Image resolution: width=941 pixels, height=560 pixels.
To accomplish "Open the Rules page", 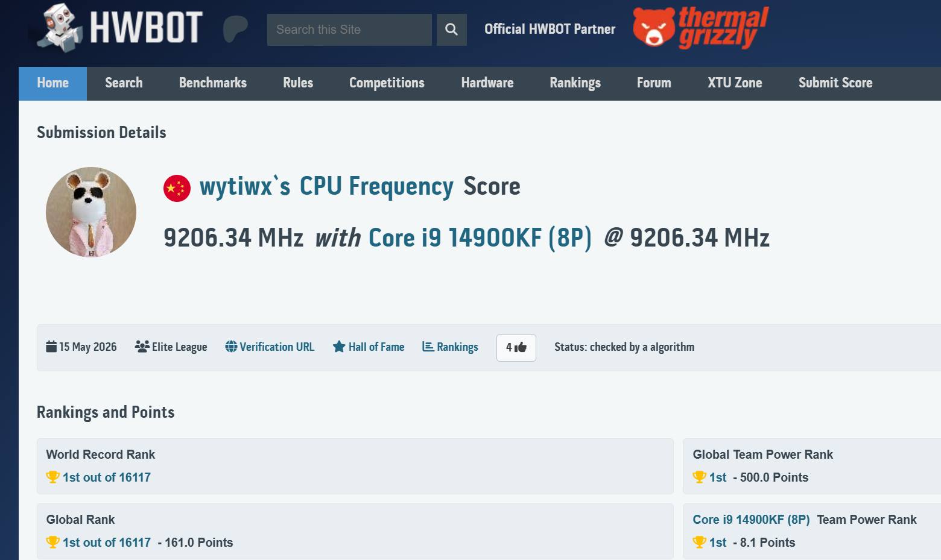I will click(x=298, y=83).
